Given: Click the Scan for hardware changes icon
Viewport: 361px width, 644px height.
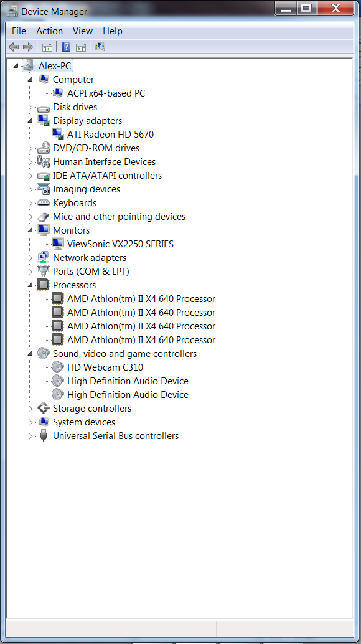Looking at the screenshot, I should (x=100, y=47).
